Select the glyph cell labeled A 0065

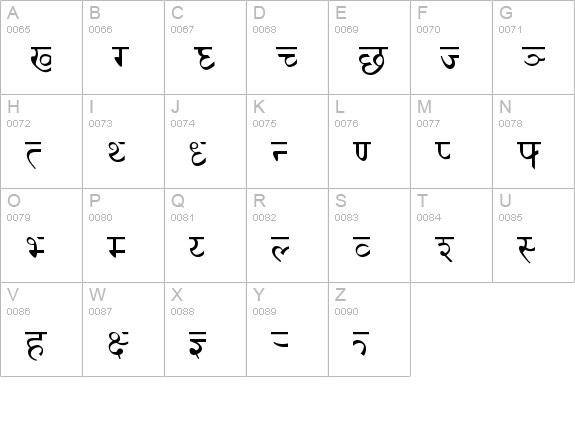(x=41, y=47)
